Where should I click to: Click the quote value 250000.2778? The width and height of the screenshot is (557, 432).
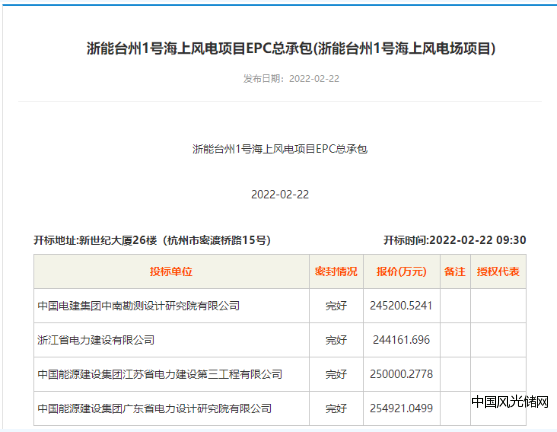pos(401,374)
